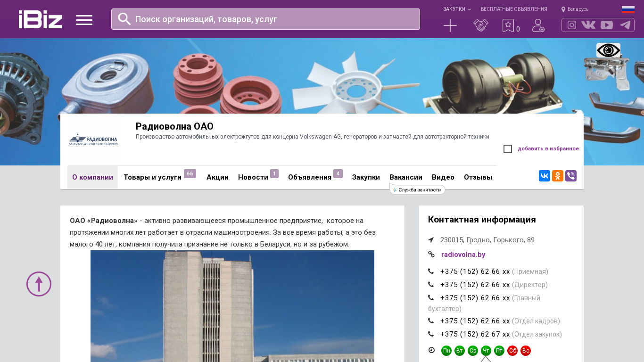Click the clock icon beside working days

[431, 350]
